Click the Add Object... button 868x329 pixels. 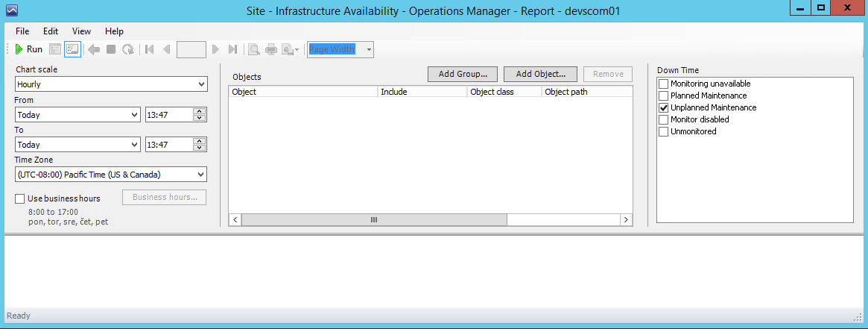click(540, 74)
